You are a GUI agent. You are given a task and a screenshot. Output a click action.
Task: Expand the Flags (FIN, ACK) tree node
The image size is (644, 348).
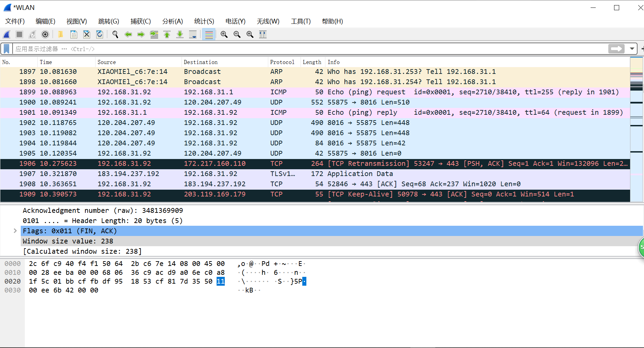tap(15, 231)
